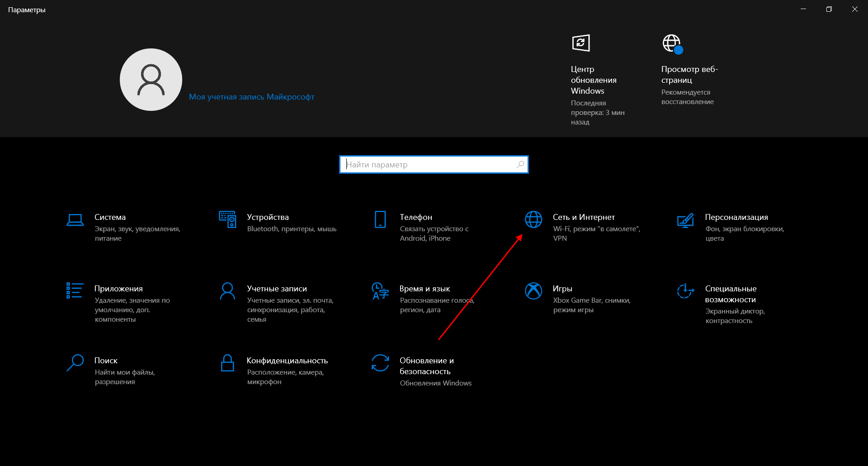Click 'Фон, экран блокировки, цвета' description
The width and height of the screenshot is (868, 466).
point(745,233)
